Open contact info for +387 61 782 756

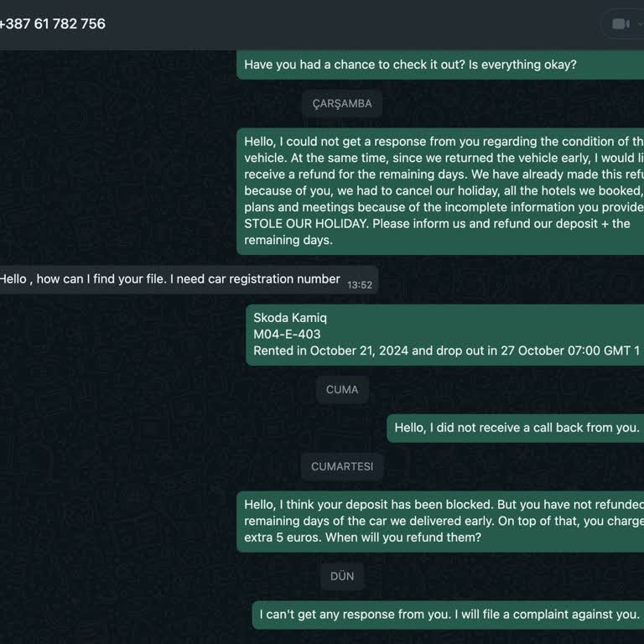coord(52,23)
